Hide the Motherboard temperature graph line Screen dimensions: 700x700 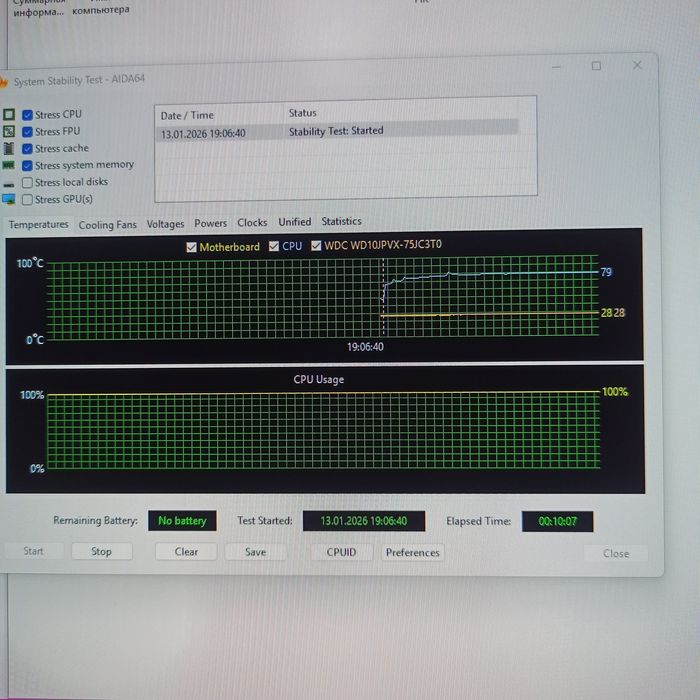click(192, 247)
